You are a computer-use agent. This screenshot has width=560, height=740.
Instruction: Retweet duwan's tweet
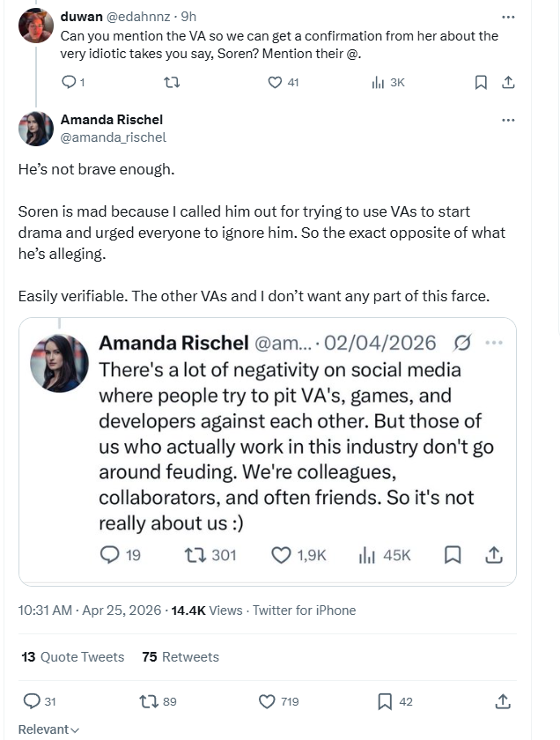pyautogui.click(x=173, y=82)
